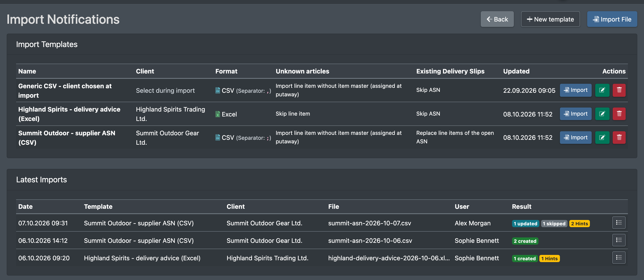Click the '07.10.2026 09:31' import date
The image size is (644, 280).
click(x=43, y=223)
